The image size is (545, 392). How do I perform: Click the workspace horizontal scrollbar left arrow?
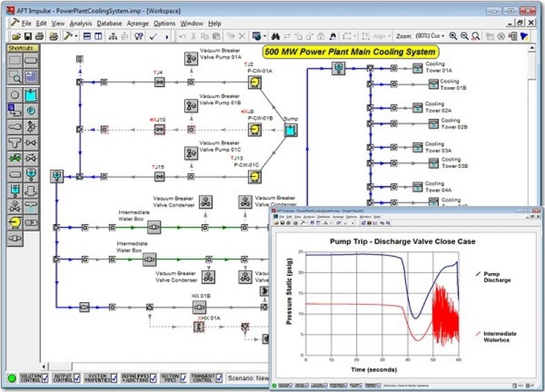[44, 366]
